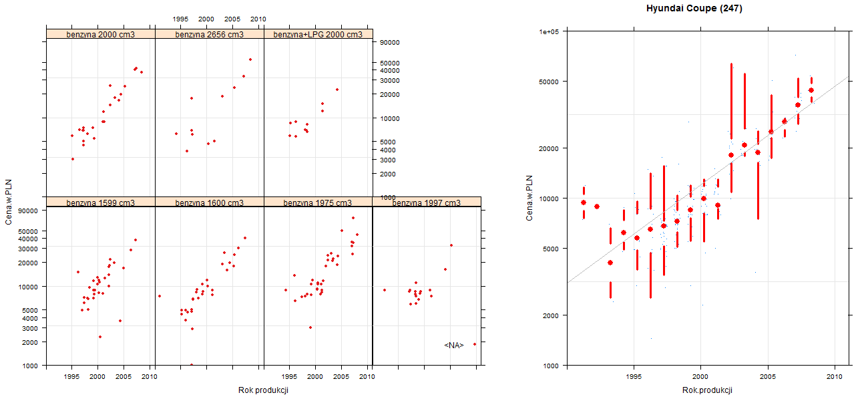Select the "benzyna 1599 cm3" panel strip label
Image resolution: width=868 pixels, height=401 pixels.
click(101, 203)
